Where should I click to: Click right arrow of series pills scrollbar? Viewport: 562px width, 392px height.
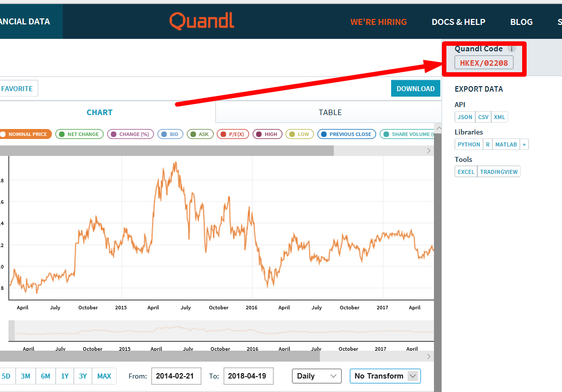428,150
